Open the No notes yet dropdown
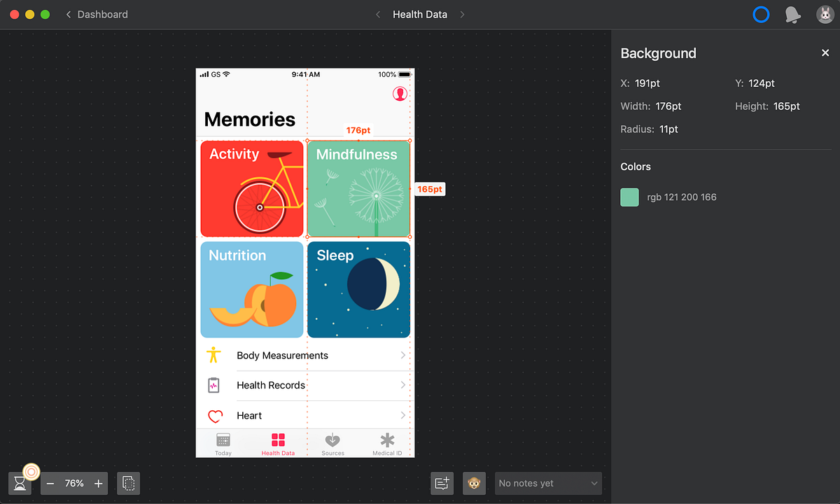 [548, 483]
